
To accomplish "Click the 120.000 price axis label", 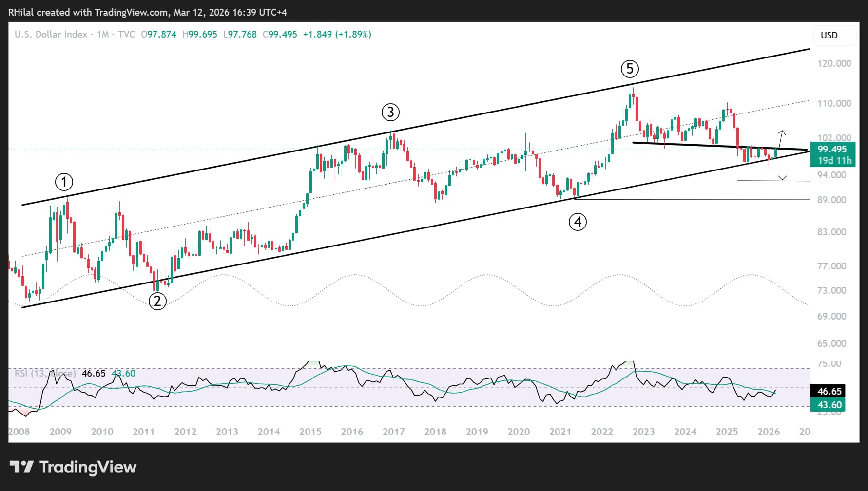I will tap(834, 63).
